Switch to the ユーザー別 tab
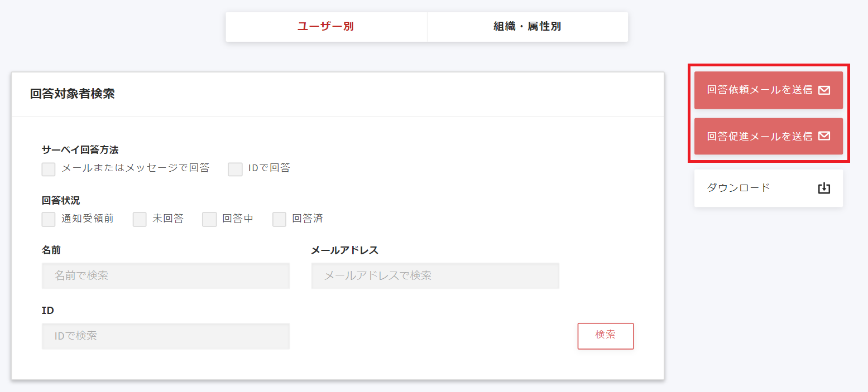 [325, 26]
